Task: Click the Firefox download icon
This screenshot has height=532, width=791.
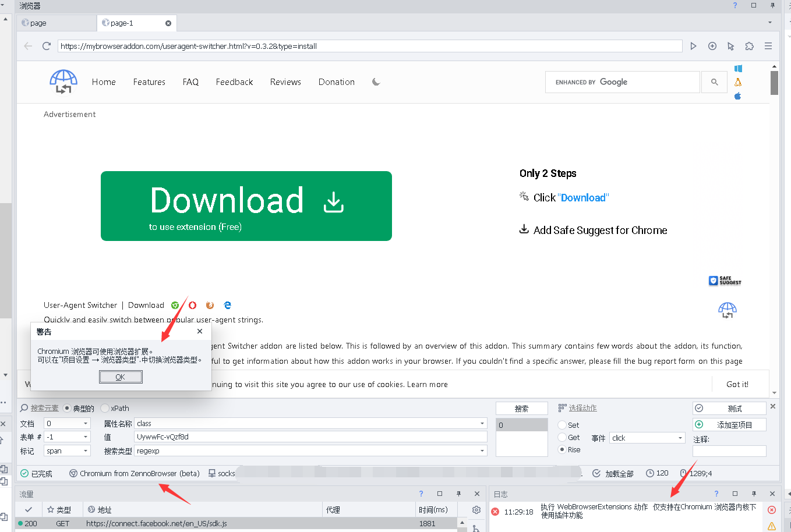Action: [x=210, y=305]
